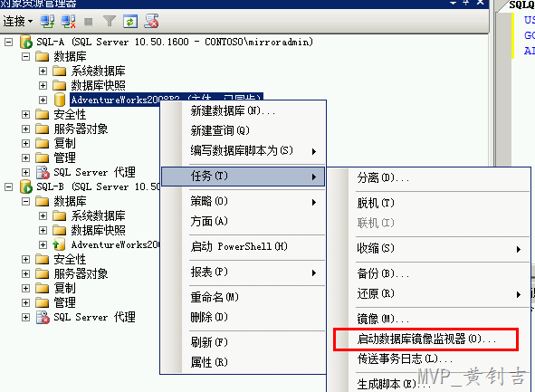
Task: Select SQL Server 代理 icon under SQL-A
Action: pyautogui.click(x=43, y=172)
